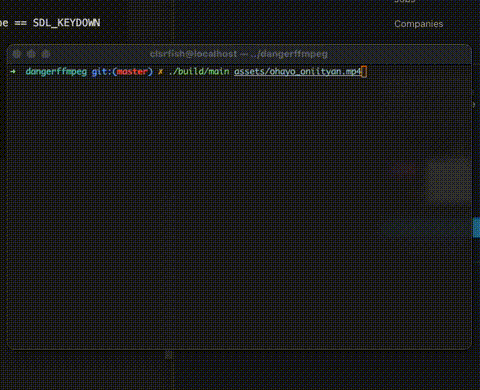Click the 'assets/ohayo_oniityan.mp4' file path
Screen dimensions: 480x390
click(x=298, y=72)
